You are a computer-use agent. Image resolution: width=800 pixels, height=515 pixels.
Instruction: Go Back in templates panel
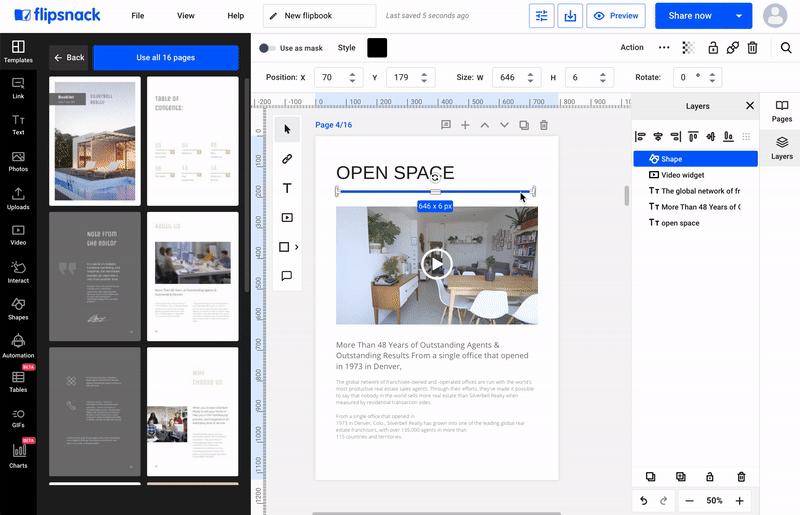click(x=69, y=58)
